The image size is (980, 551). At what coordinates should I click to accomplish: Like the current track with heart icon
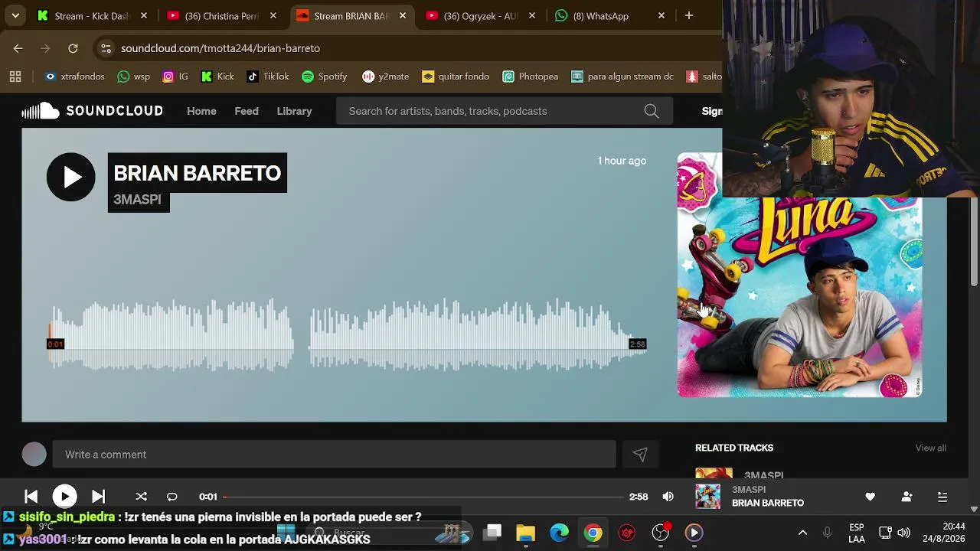click(870, 497)
